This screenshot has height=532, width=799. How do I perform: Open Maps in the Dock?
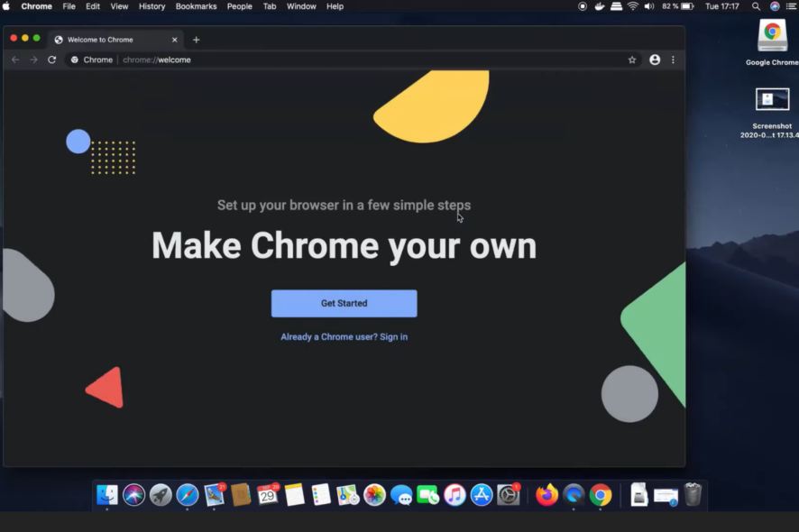pos(347,495)
